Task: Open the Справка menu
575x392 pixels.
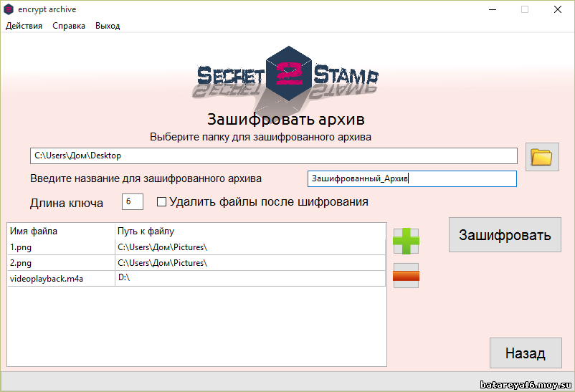Action: [x=69, y=26]
